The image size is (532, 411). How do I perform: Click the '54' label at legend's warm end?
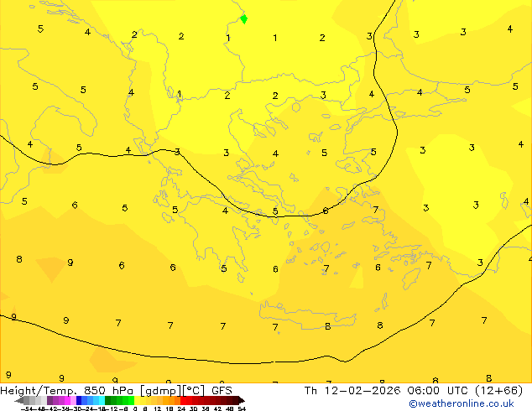(x=242, y=408)
